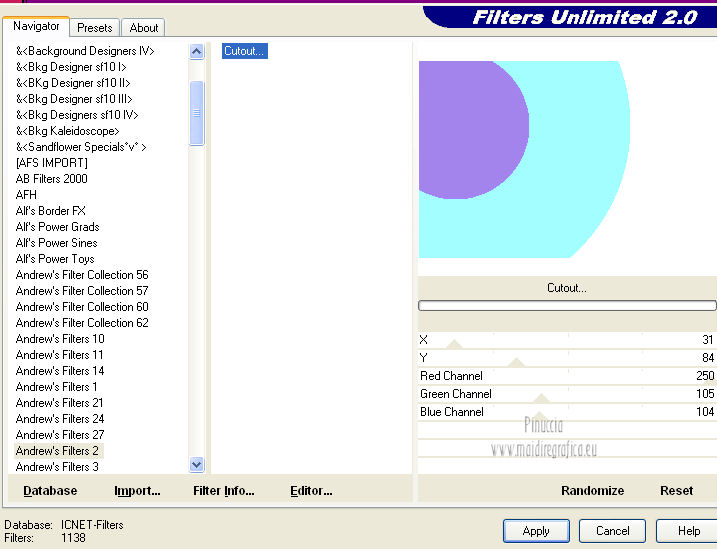717x549 pixels.
Task: Select Andrew's Filters 1 category
Action: 57,387
